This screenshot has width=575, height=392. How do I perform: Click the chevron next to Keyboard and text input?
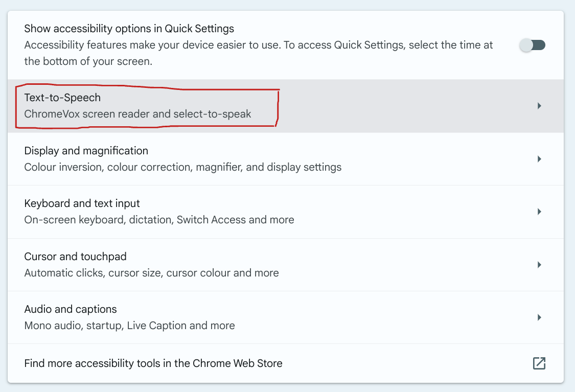click(539, 212)
